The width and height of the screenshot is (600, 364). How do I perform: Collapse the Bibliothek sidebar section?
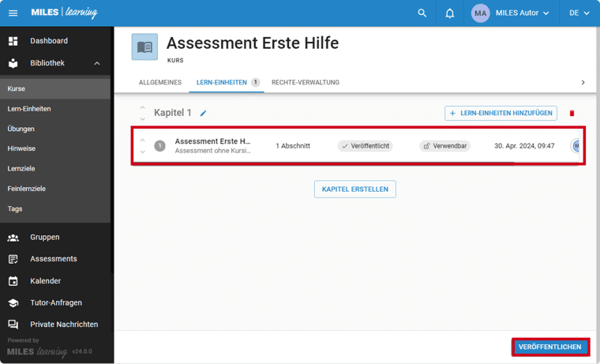(x=97, y=63)
